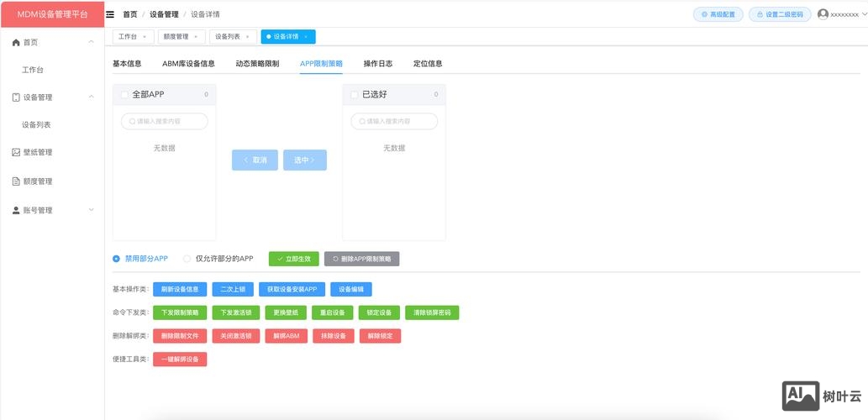
Task: Click the home icon beside 首页
Action: tap(16, 43)
